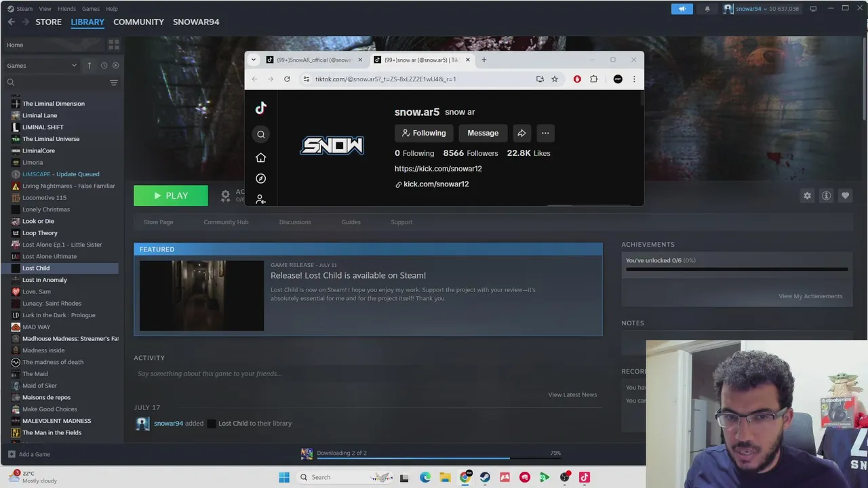Open the Friends menu in Steam
868x488 pixels.
(x=66, y=9)
